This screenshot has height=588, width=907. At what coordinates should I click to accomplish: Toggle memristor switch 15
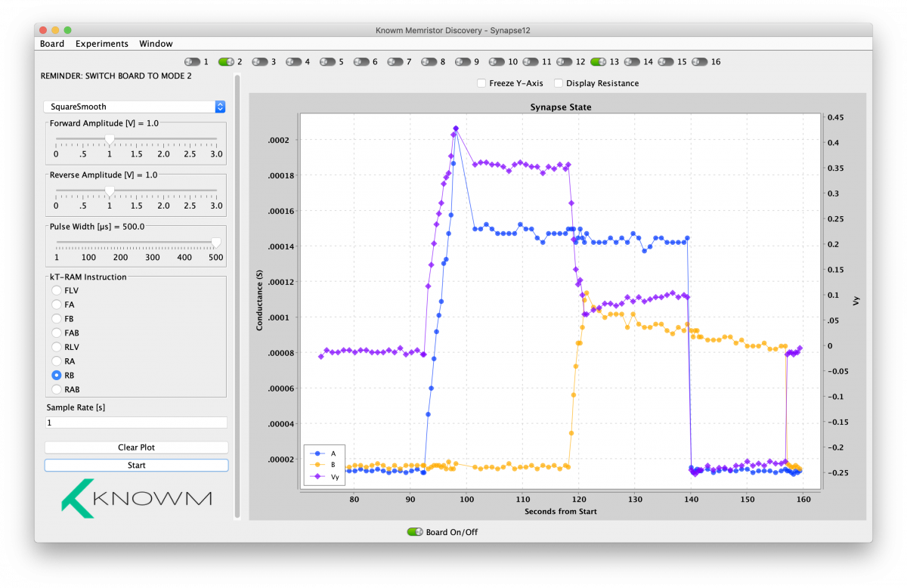click(667, 61)
